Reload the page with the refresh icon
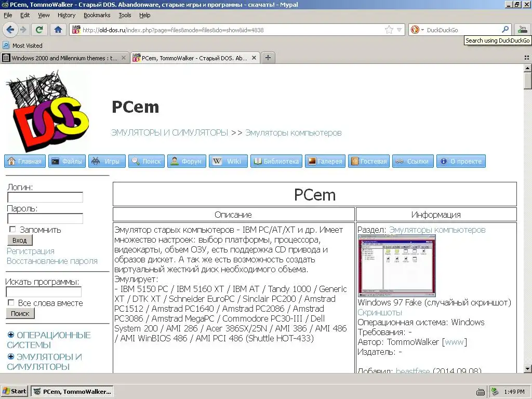Viewport: 532px width, 399px height. pos(39,30)
